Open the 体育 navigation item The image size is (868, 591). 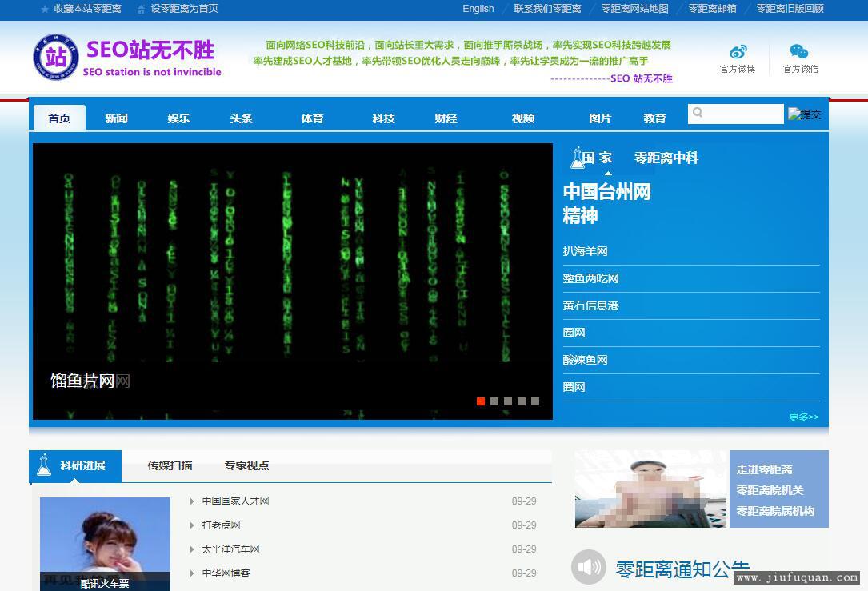312,118
